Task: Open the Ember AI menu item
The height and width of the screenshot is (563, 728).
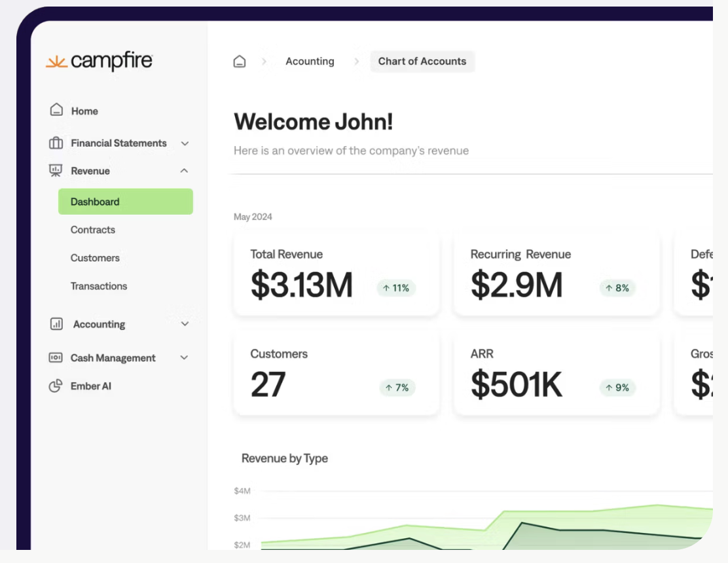Action: pyautogui.click(x=91, y=386)
